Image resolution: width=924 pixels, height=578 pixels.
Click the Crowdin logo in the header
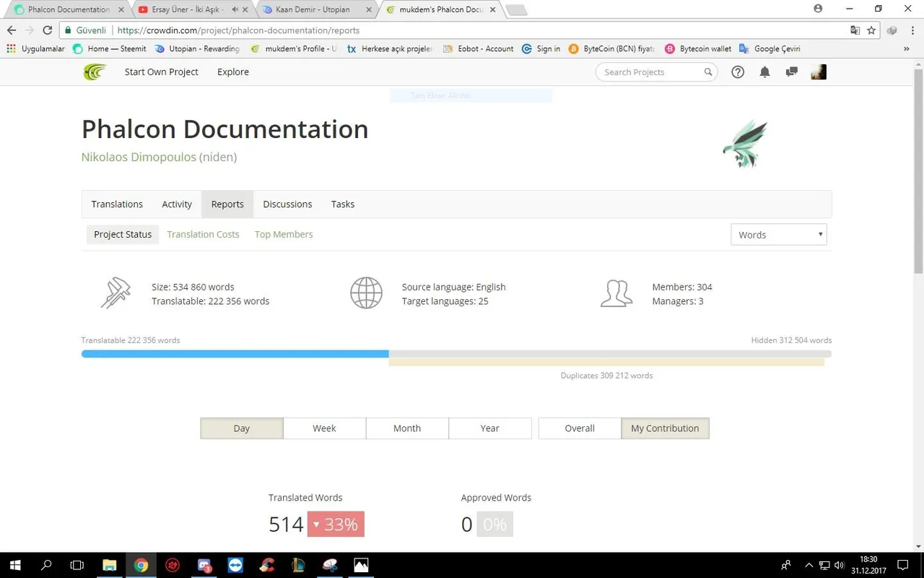point(95,72)
